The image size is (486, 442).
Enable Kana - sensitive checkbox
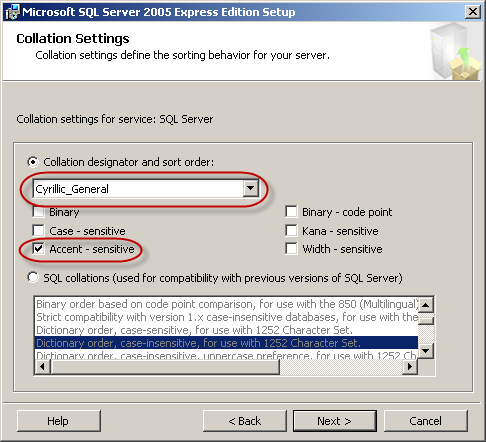point(291,231)
